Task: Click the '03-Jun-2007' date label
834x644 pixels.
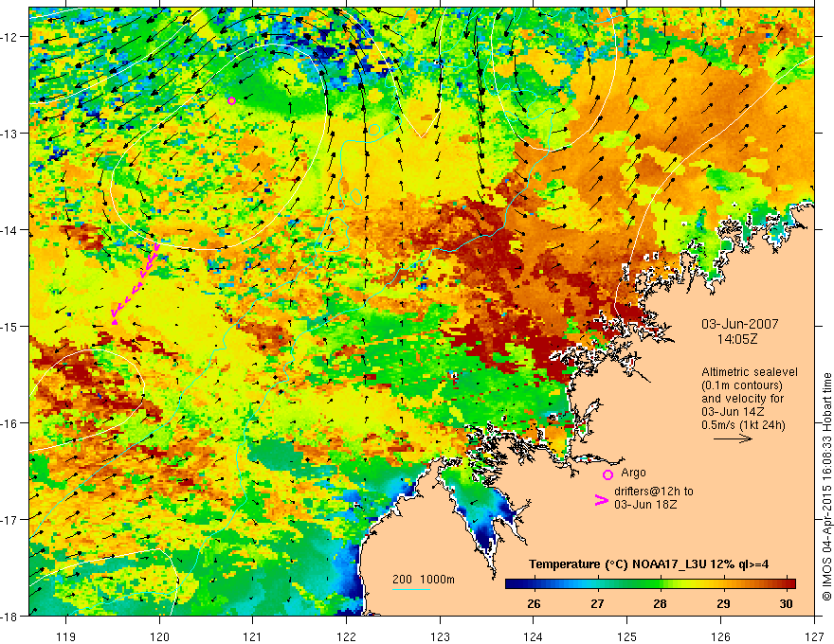Action: [x=740, y=324]
